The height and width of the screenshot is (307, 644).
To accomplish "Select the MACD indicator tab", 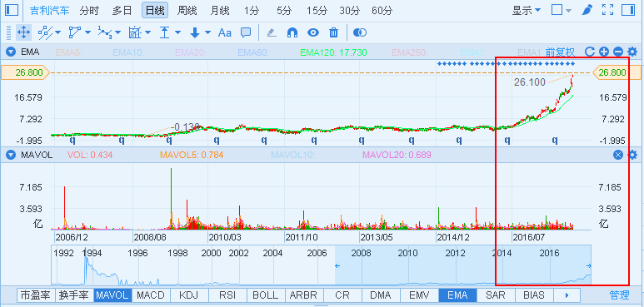I will tap(151, 295).
